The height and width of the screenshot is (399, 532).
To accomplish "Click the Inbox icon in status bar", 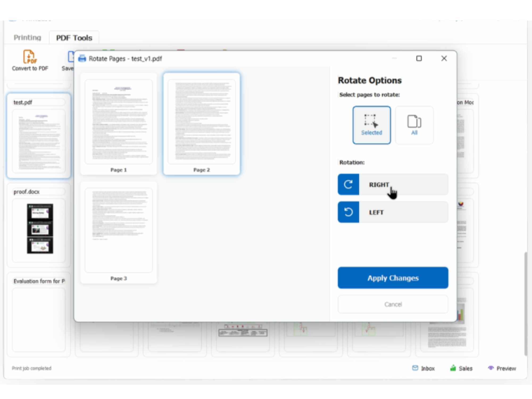I will (415, 368).
